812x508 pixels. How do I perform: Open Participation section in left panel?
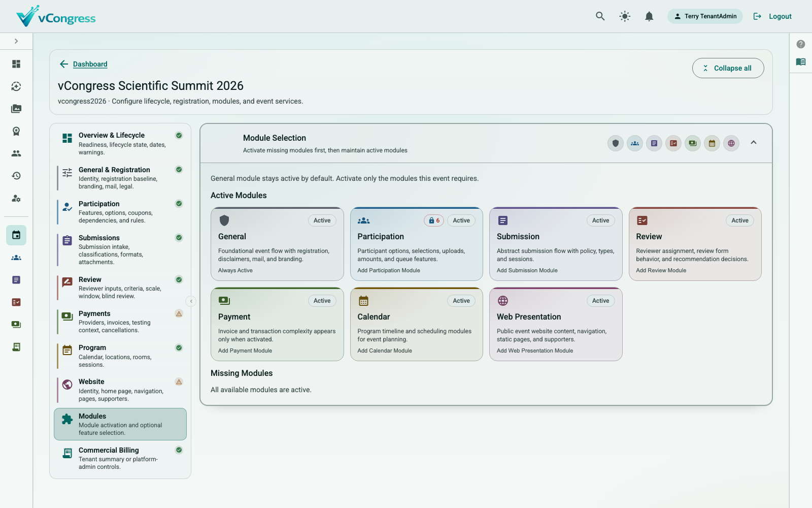click(x=120, y=212)
